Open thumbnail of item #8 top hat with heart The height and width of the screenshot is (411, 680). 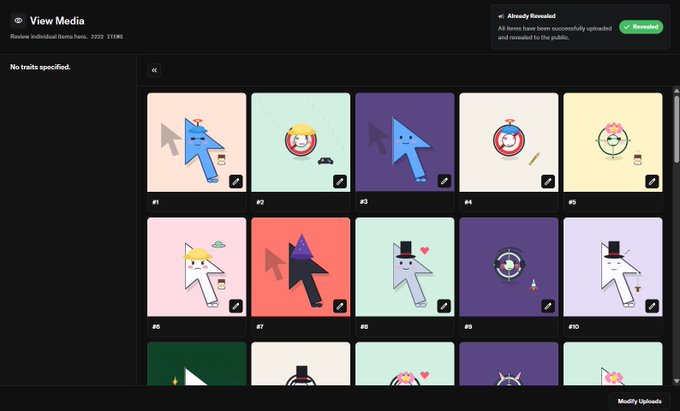[405, 267]
